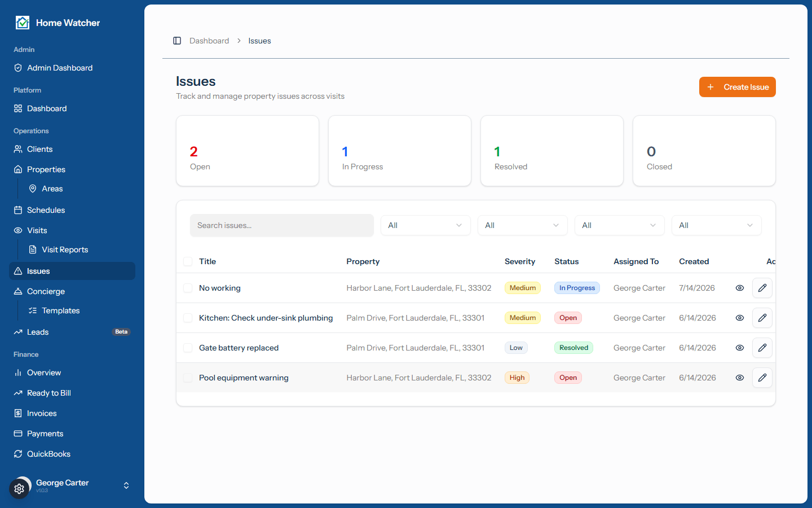The image size is (812, 508).
Task: Open the settings gear icon at bottom left
Action: [x=19, y=489]
